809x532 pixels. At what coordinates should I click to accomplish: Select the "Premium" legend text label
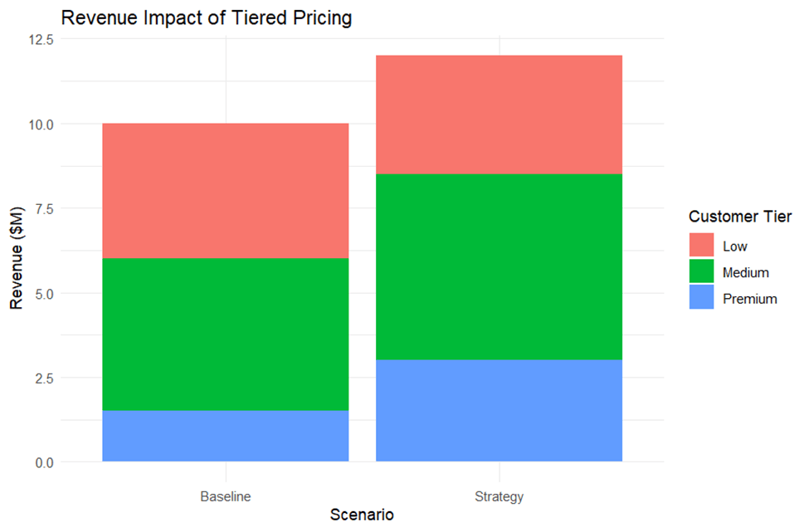click(x=749, y=299)
